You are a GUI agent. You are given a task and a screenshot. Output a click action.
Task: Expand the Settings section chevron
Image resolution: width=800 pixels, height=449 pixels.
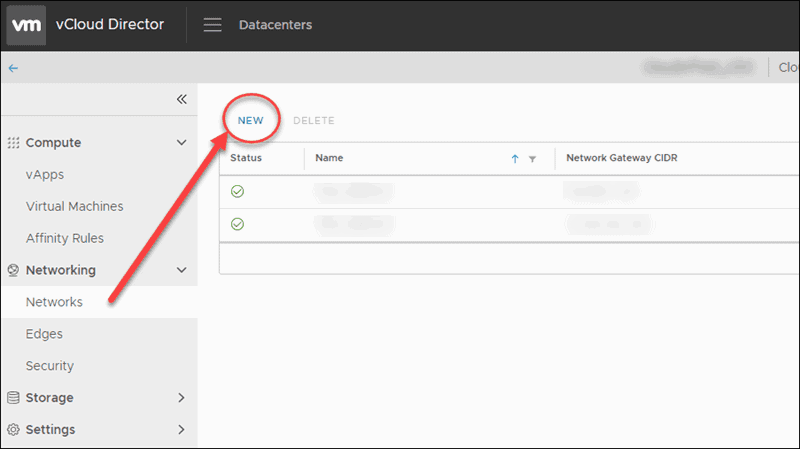pyautogui.click(x=181, y=430)
